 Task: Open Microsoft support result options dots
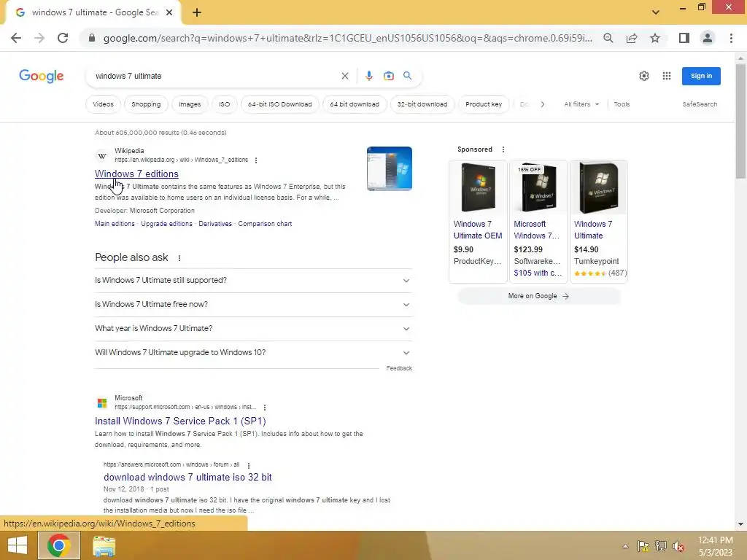265,408
